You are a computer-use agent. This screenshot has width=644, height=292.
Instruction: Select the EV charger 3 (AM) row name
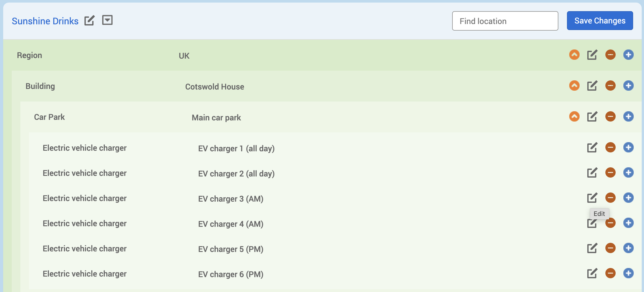point(231,199)
